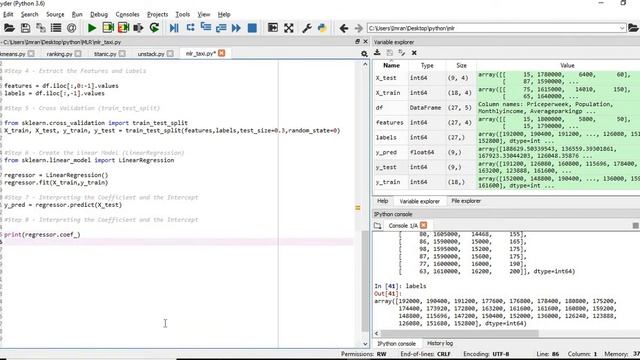
Task: Open the working directory path dropdown
Action: (622, 28)
